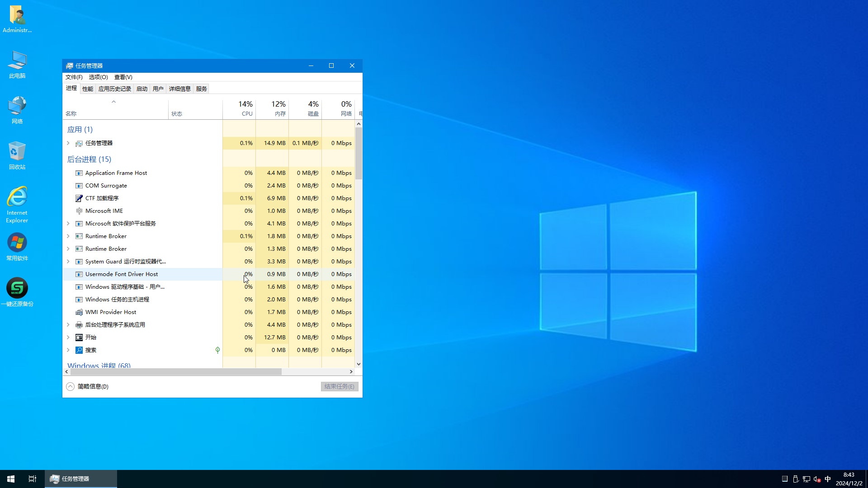Switch to the 应用历史记录 tab

(115, 89)
